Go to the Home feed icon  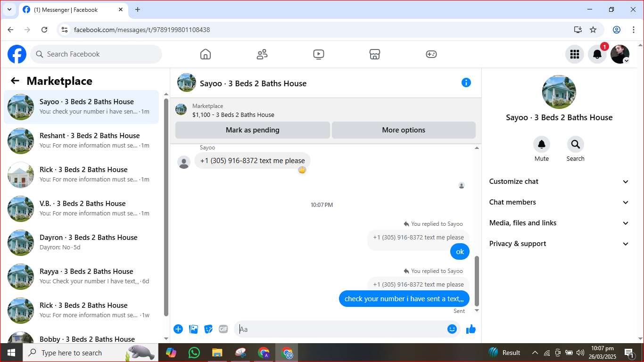click(206, 54)
